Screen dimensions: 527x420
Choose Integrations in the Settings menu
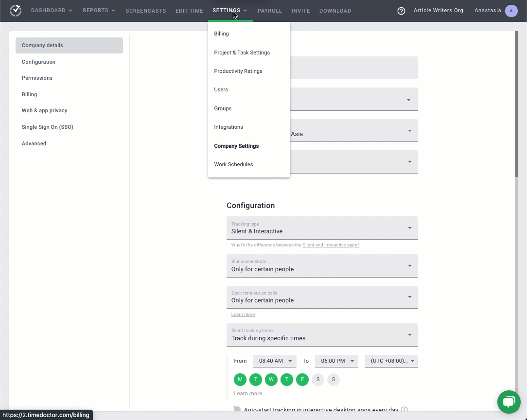click(x=228, y=127)
